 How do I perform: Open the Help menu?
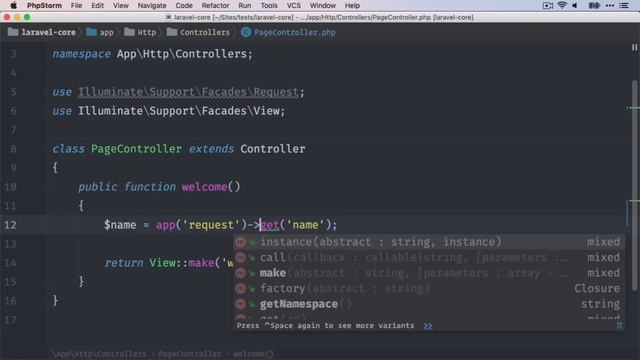pos(352,5)
